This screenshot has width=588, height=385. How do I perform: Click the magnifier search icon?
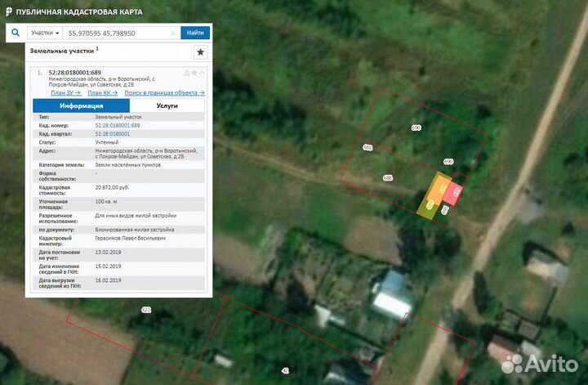[15, 33]
